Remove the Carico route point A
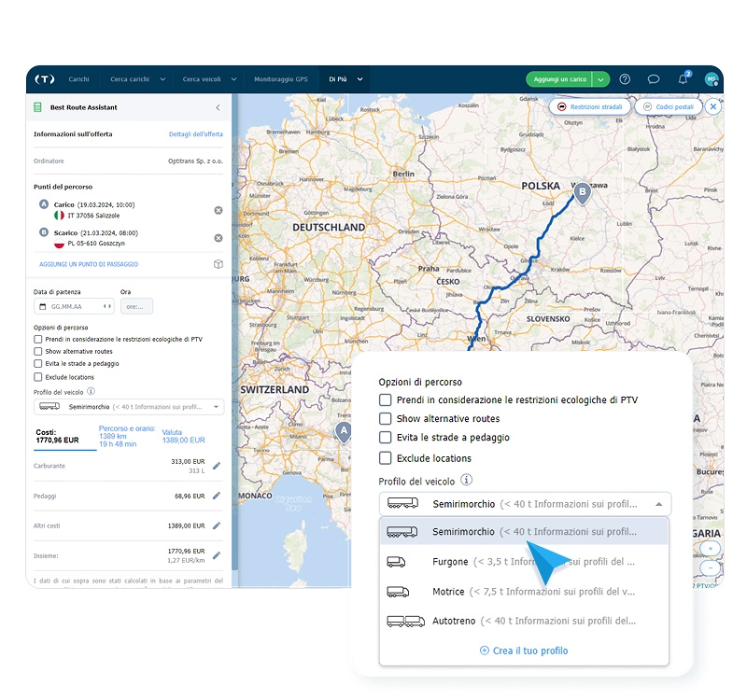This screenshot has height=700, width=747. [218, 210]
